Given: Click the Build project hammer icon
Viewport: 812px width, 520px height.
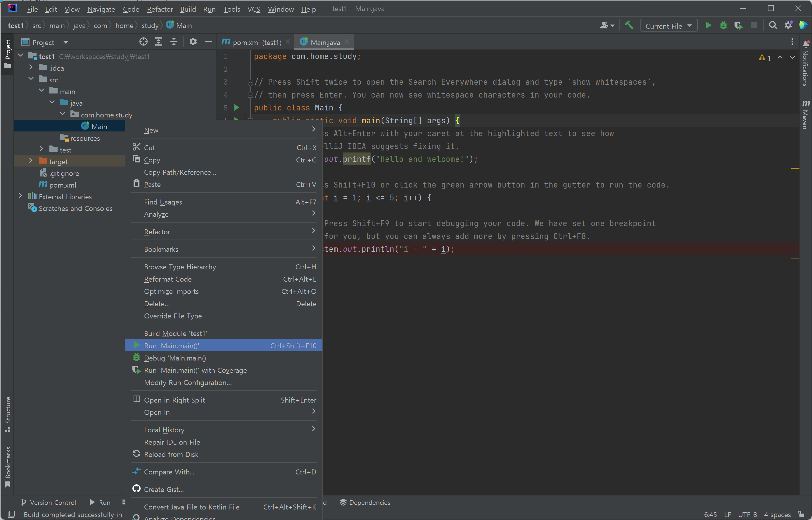Looking at the screenshot, I should (x=629, y=26).
